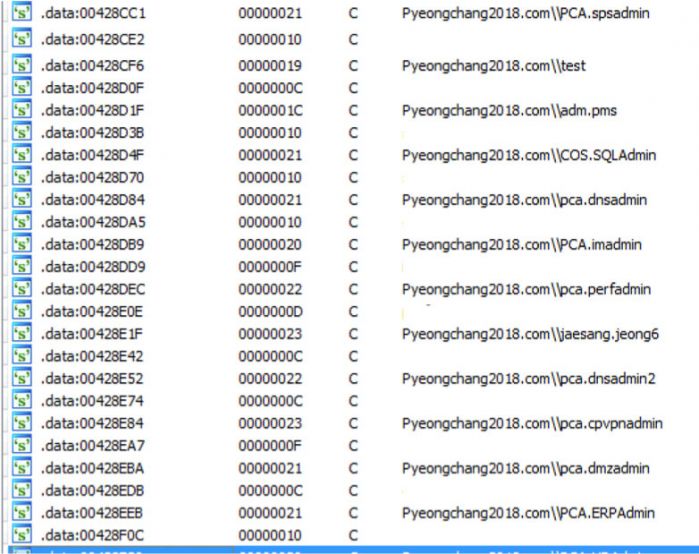Select the Pyeongchang2018.com\\PCA.spsadmin string
The height and width of the screenshot is (554, 699).
point(525,16)
